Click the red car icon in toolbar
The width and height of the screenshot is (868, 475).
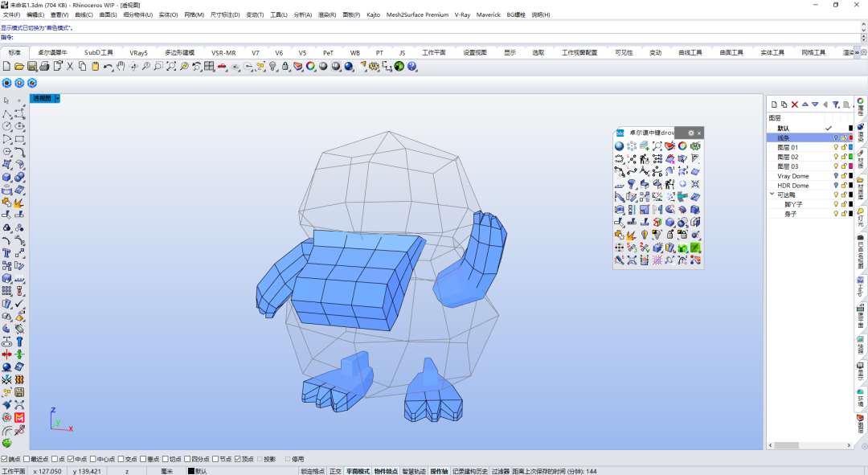222,67
